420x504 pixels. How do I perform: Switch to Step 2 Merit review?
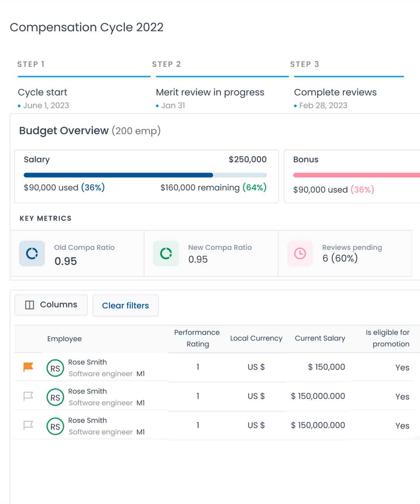[210, 92]
